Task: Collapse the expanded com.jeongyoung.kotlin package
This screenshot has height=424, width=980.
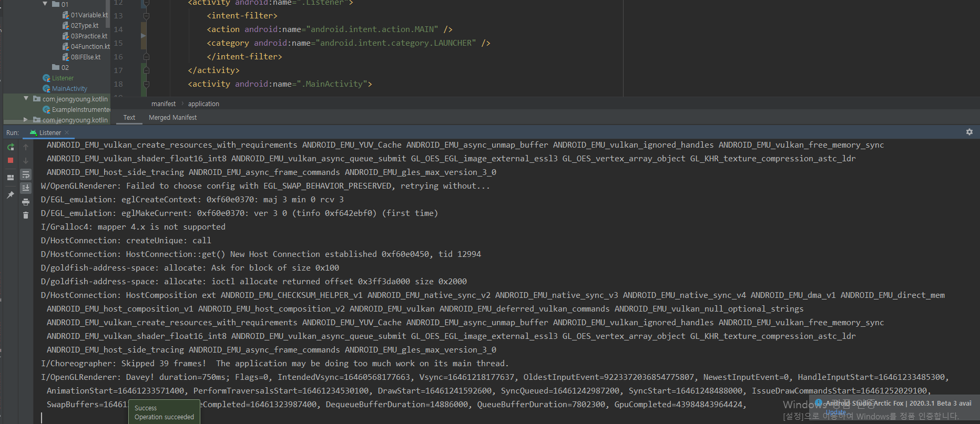Action: (26, 98)
